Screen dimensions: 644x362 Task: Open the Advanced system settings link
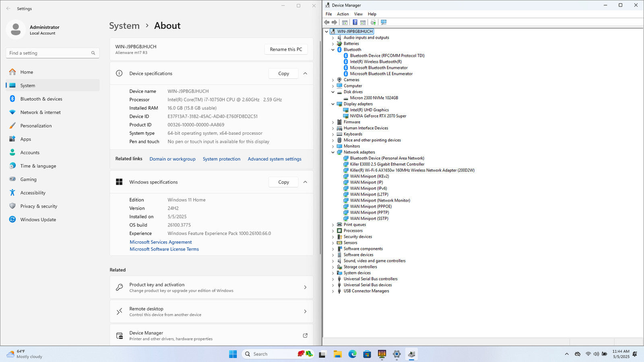point(274,159)
